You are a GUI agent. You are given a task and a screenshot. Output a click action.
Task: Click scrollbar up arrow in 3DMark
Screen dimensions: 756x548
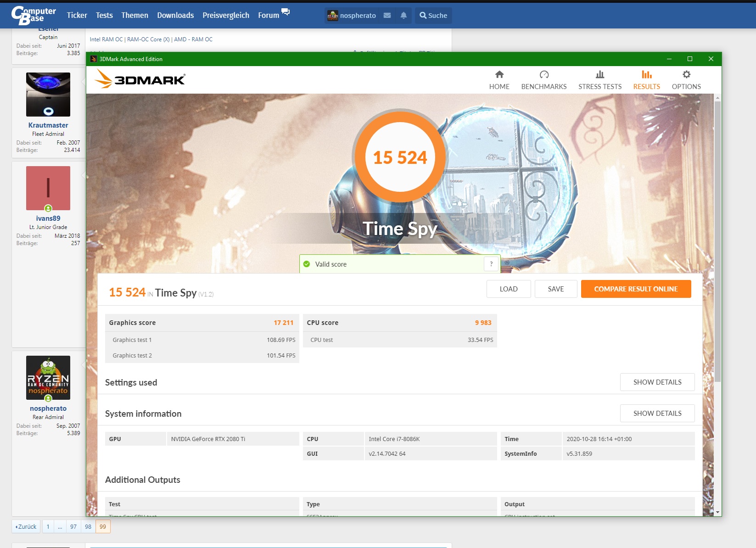pos(717,98)
